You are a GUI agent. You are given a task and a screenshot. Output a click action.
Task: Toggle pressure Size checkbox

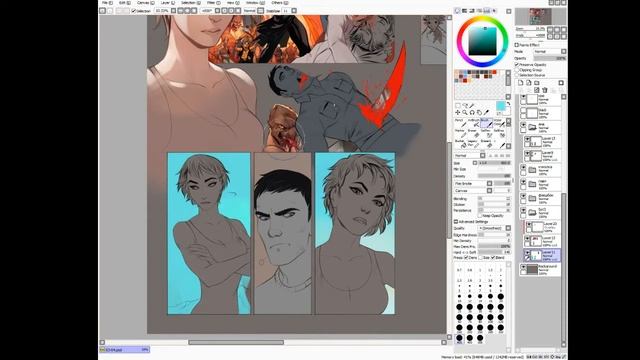(481, 258)
